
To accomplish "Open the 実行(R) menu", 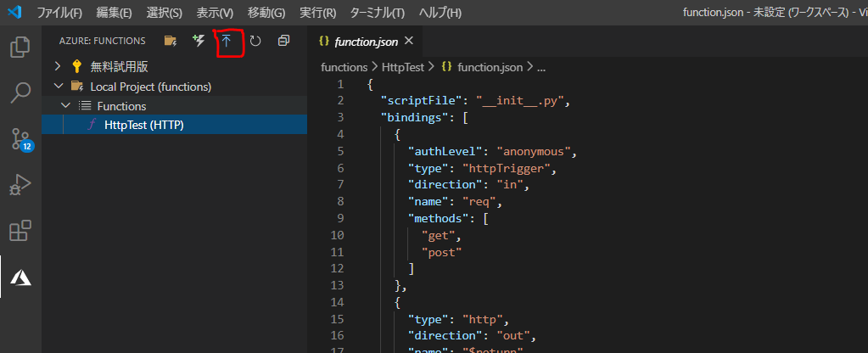I will pyautogui.click(x=317, y=13).
